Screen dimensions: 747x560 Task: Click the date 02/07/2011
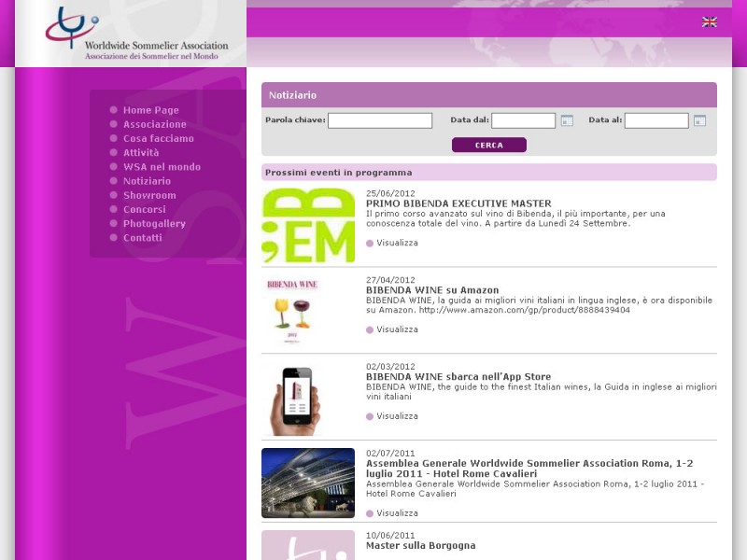[390, 454]
